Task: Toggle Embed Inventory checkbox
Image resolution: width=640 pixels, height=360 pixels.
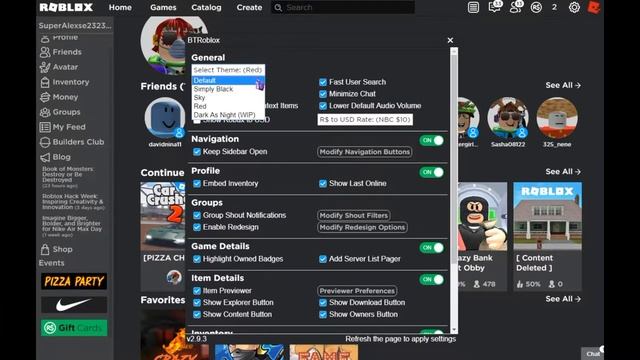Action: pos(197,184)
